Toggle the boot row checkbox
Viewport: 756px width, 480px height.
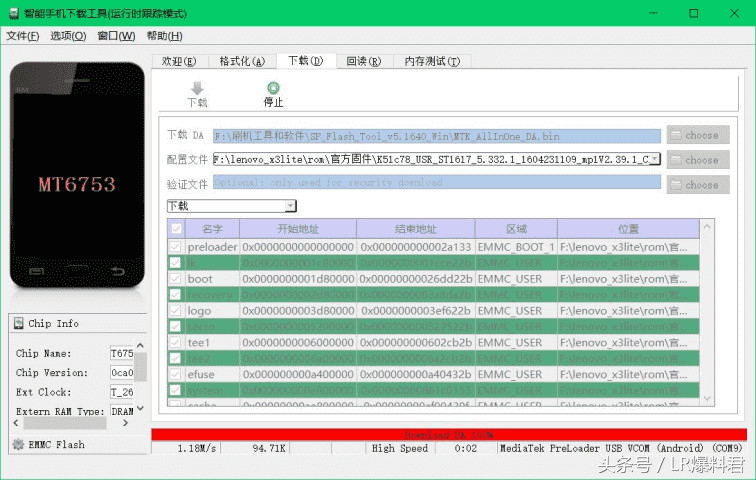(x=175, y=279)
